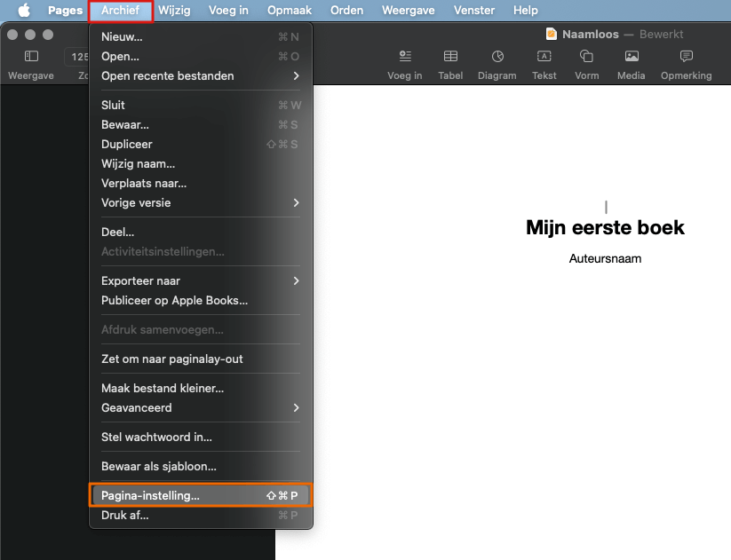Screen dimensions: 731x560
Task: Choose Bewaar... to save the document
Action: (x=201, y=125)
